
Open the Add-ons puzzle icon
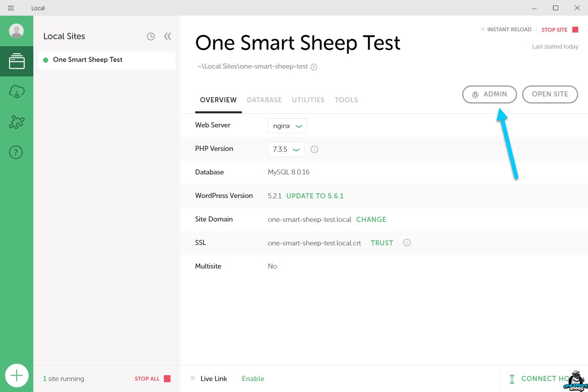click(16, 122)
